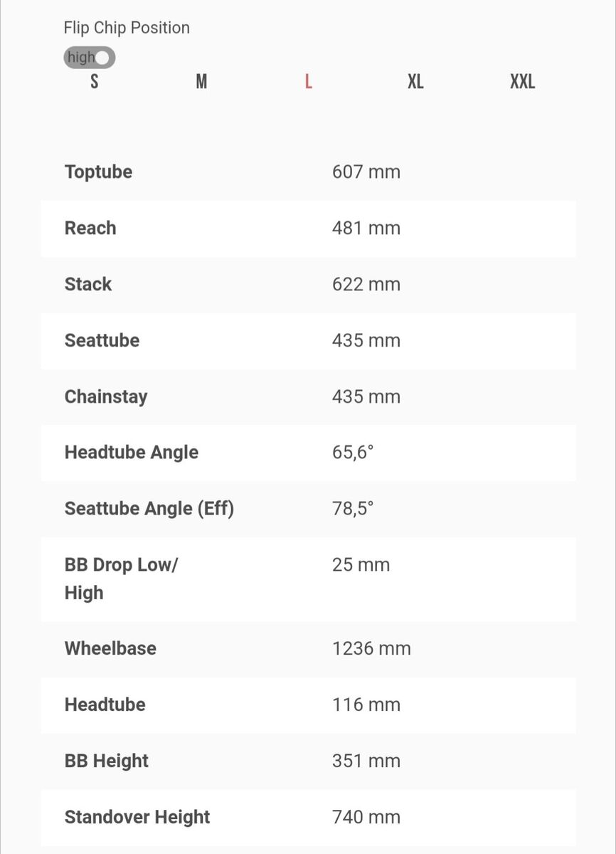Click the Reach row
Screen dimensions: 616x854
tap(90, 228)
